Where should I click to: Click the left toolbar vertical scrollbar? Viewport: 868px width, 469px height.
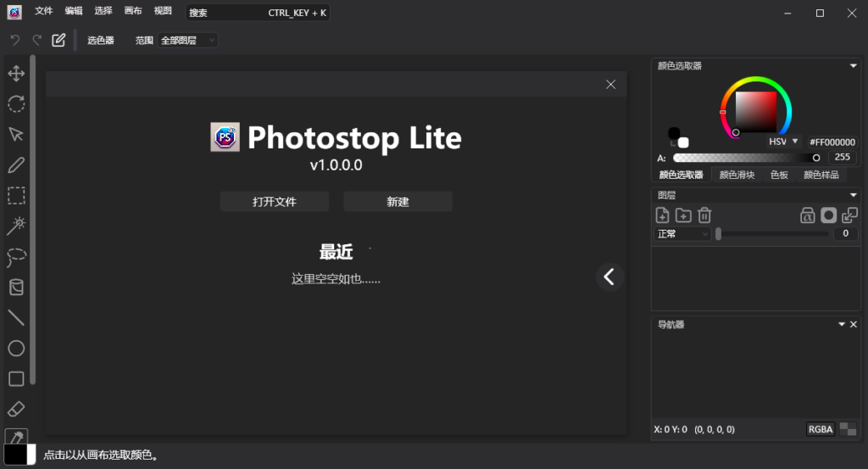[33, 220]
